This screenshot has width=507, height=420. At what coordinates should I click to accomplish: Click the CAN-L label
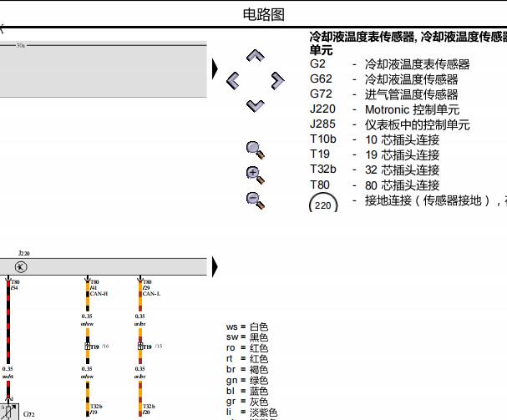152,294
